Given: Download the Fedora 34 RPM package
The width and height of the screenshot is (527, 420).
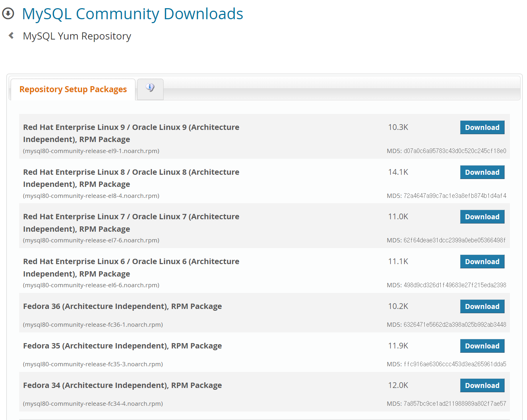Looking at the screenshot, I should [x=482, y=385].
